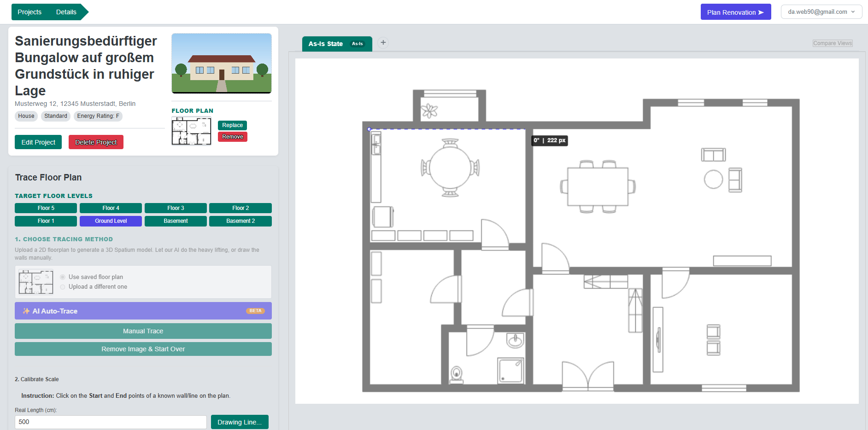Click the Standard tag
This screenshot has height=430, width=868.
click(56, 116)
